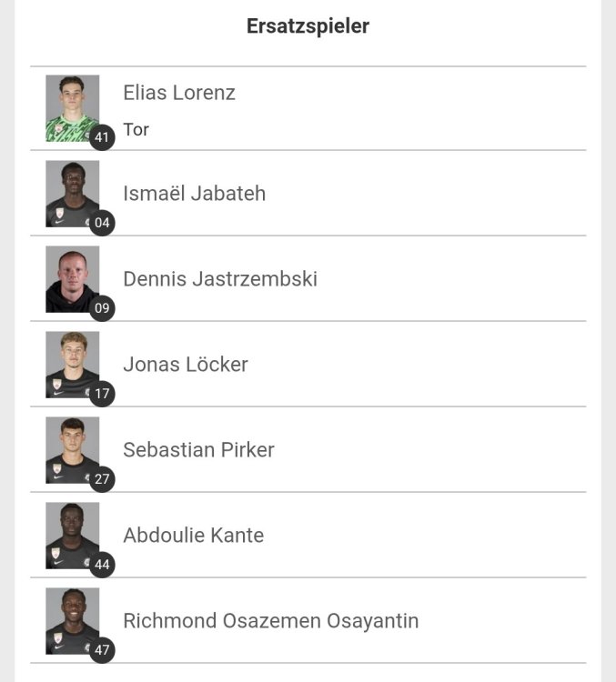Click the number 17 jersey badge
Image resolution: width=616 pixels, height=682 pixels.
102,394
